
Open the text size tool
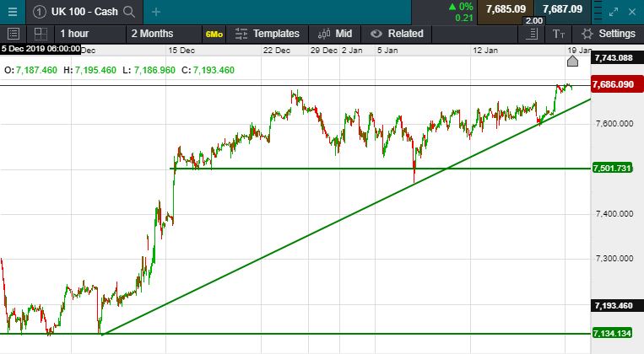coord(559,34)
